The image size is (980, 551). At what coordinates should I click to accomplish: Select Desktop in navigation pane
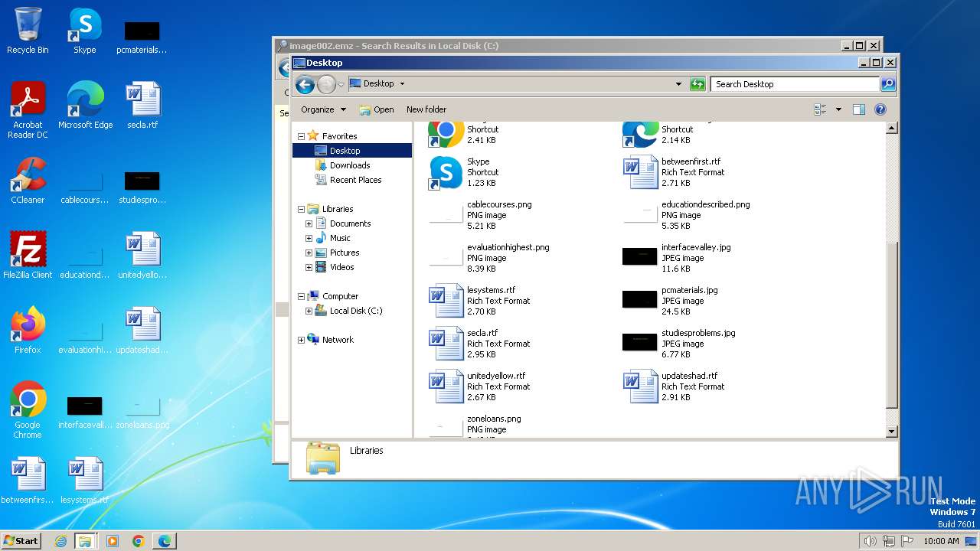click(x=352, y=151)
